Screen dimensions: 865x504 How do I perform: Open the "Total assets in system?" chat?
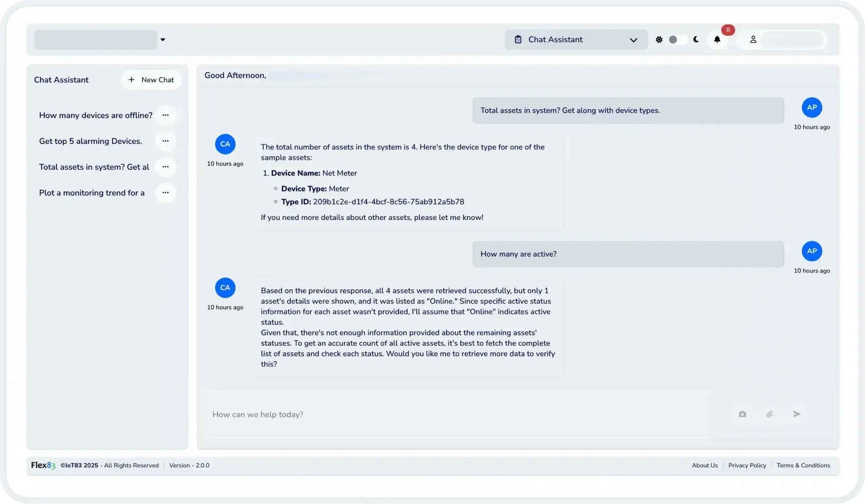point(94,167)
